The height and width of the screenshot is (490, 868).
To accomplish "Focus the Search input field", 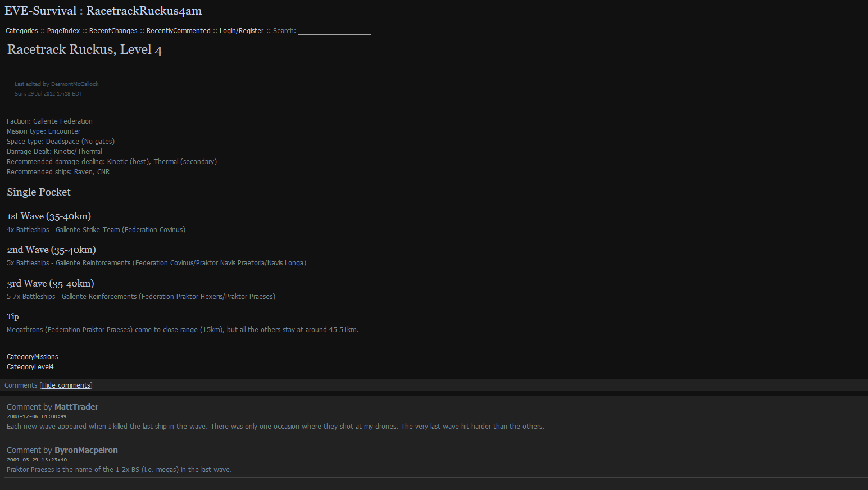I will (334, 31).
